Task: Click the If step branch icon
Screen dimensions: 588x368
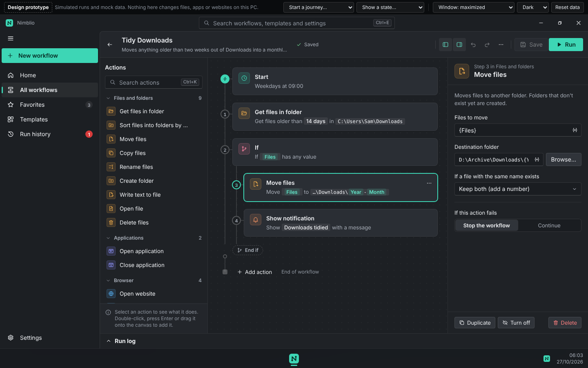Action: [244, 149]
